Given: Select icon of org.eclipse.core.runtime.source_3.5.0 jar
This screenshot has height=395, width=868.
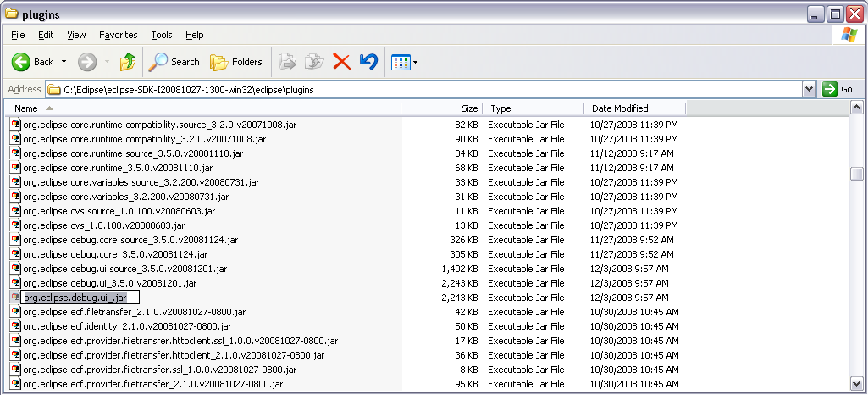Looking at the screenshot, I should pyautogui.click(x=15, y=153).
